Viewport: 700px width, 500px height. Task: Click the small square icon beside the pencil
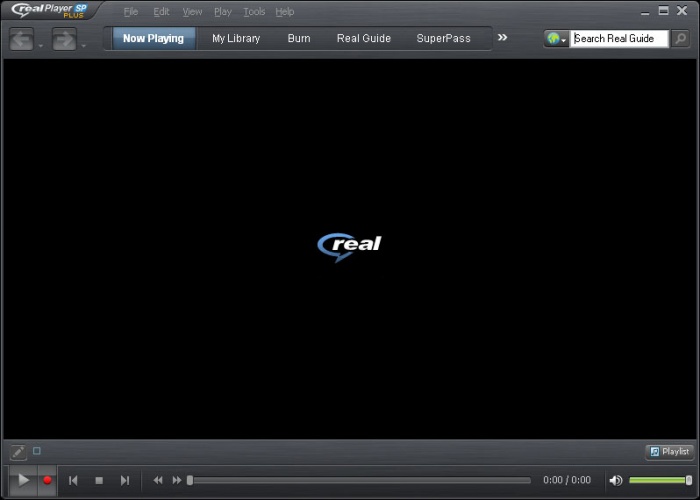(37, 451)
